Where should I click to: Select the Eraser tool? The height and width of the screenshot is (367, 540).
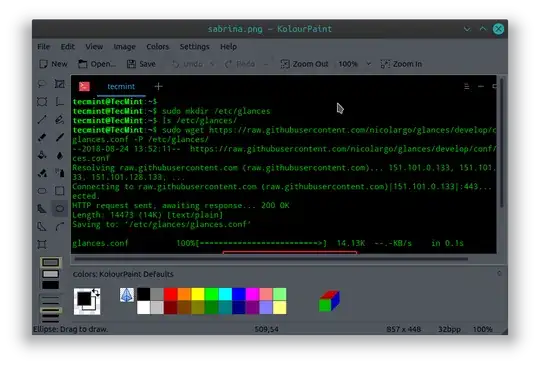tap(42, 137)
